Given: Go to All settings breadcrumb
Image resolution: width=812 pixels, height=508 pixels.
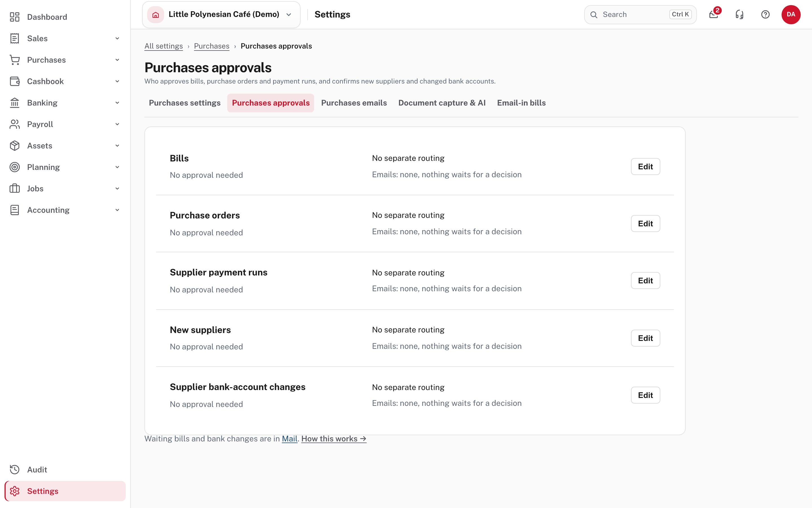Looking at the screenshot, I should pos(164,46).
